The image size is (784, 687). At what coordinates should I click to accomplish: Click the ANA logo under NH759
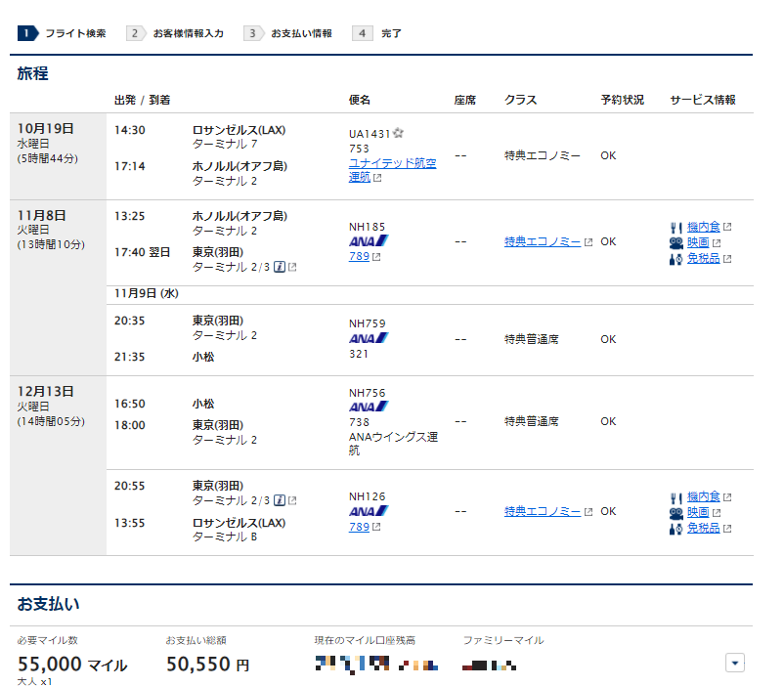369,338
